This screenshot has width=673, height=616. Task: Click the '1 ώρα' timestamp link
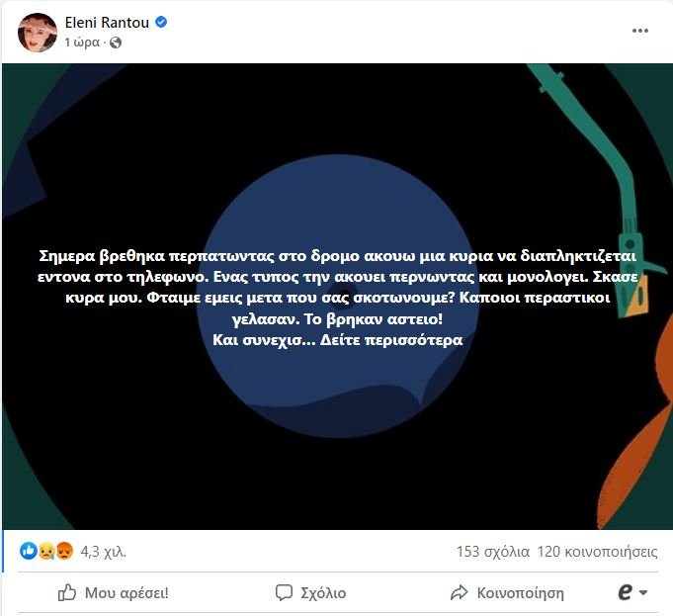click(x=82, y=43)
